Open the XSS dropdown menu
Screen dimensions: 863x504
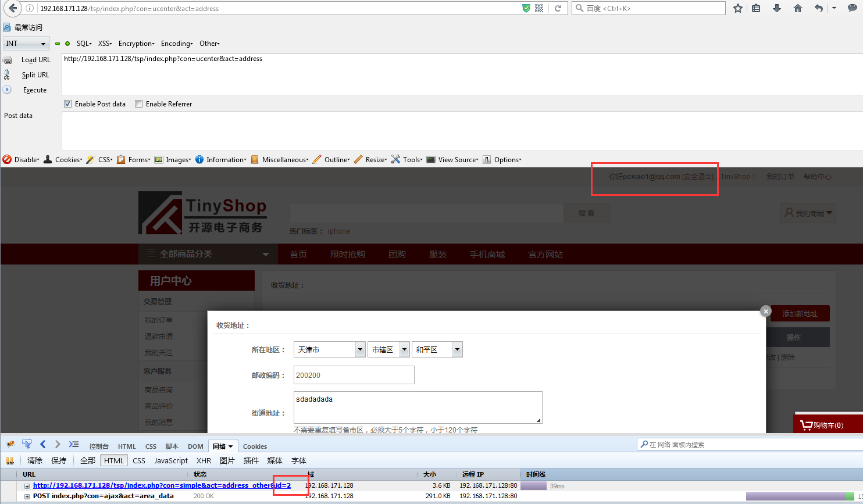pos(105,44)
